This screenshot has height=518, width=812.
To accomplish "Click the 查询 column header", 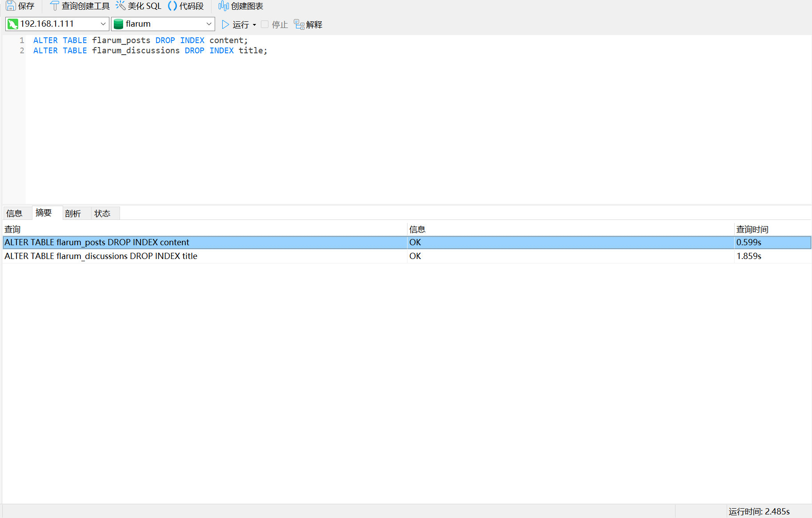I will (x=12, y=229).
